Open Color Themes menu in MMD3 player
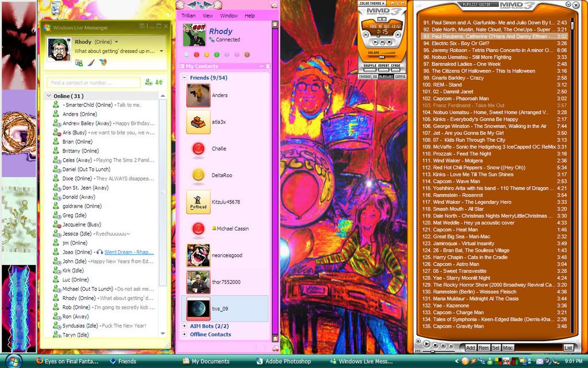 pos(372,3)
